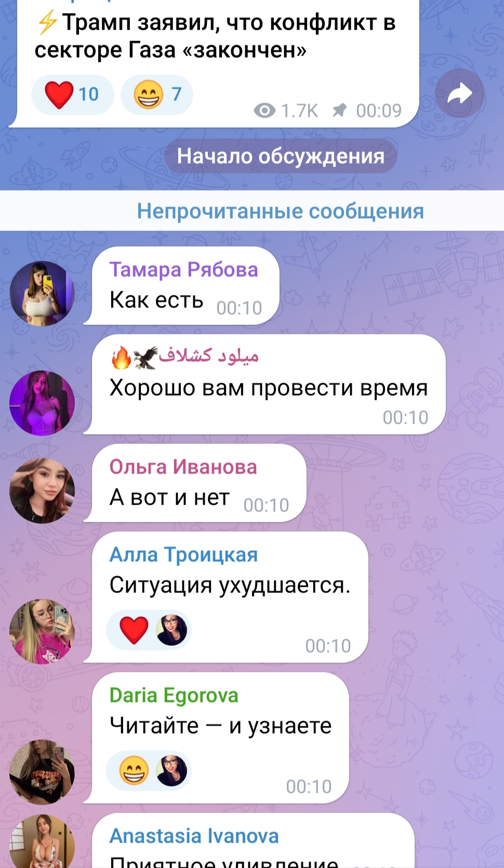Open Anastasia Ivanova's profile avatar
Viewport: 504px width, 868px height.
42,842
